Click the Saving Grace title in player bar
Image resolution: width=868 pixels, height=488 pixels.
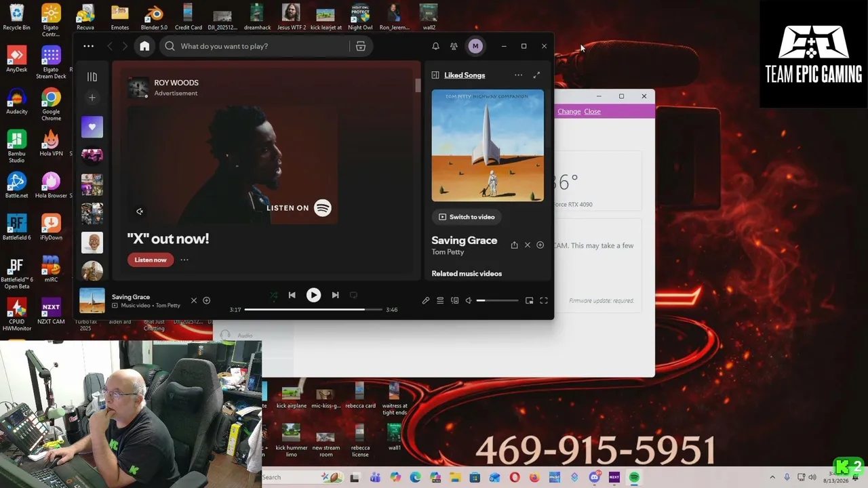click(x=131, y=297)
